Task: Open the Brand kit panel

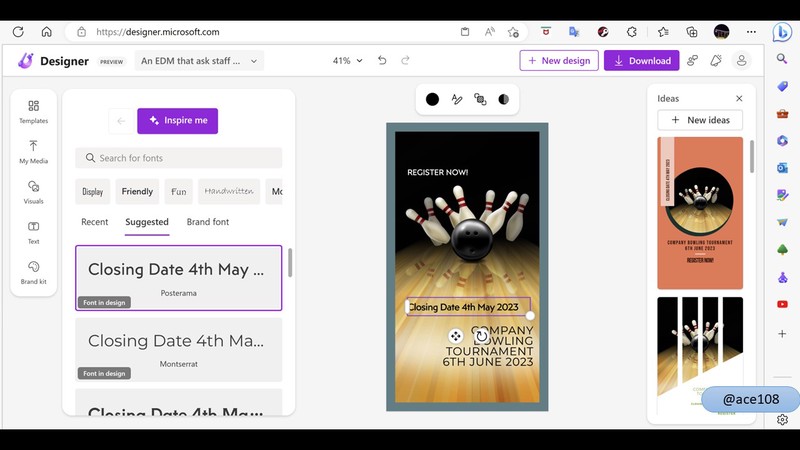Action: 34,272
